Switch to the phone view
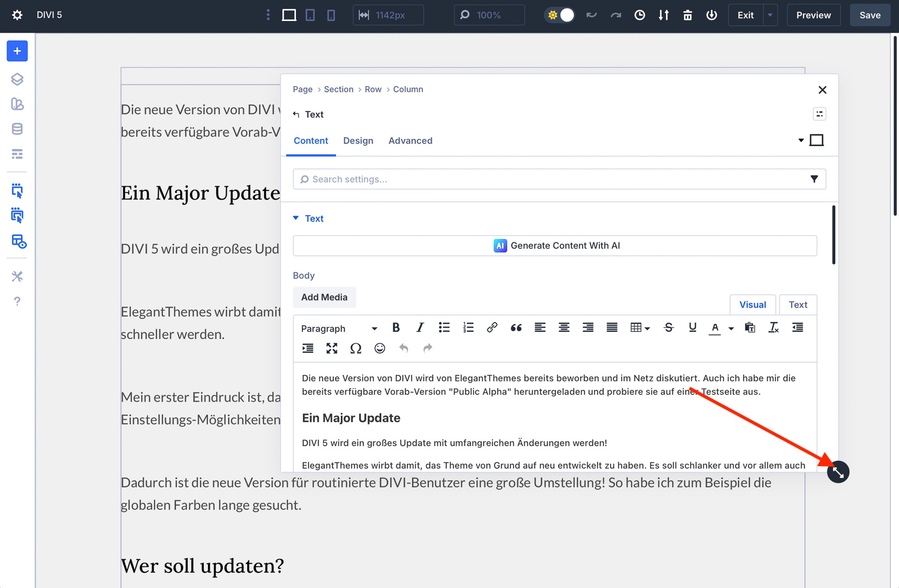 click(x=331, y=15)
